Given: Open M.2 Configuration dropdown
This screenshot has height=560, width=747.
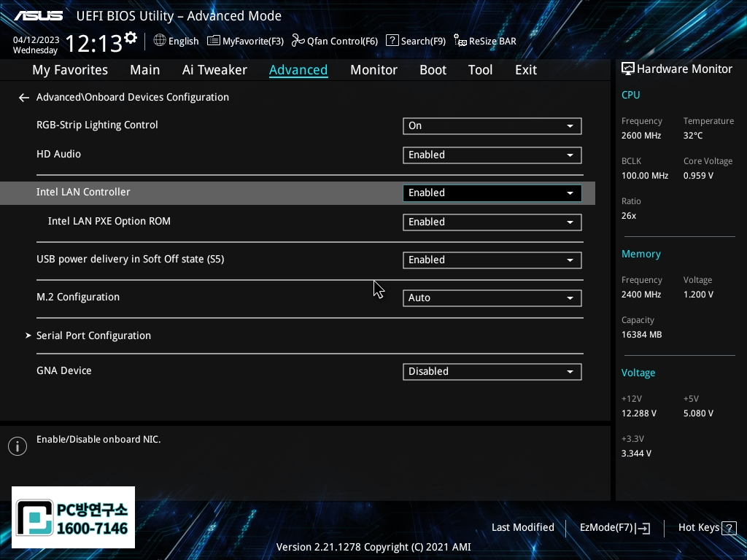Looking at the screenshot, I should coord(492,298).
